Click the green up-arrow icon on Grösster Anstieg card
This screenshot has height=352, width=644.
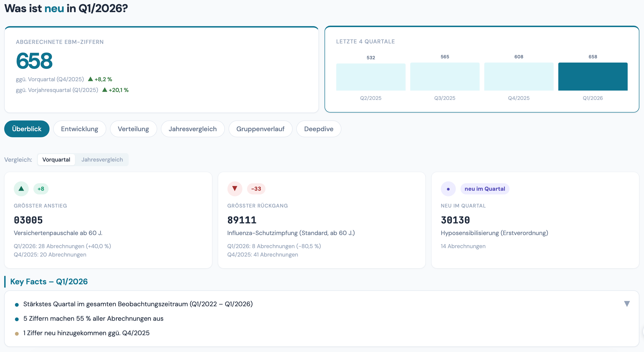pyautogui.click(x=21, y=189)
